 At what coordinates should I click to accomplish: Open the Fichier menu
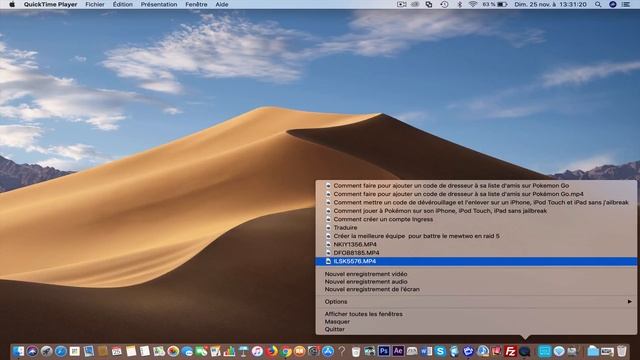pyautogui.click(x=95, y=4)
